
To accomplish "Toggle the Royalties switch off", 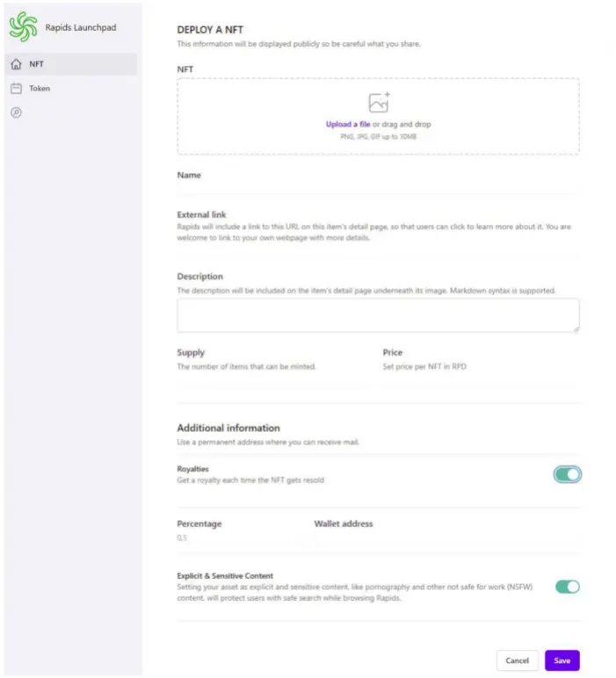I will [x=567, y=474].
